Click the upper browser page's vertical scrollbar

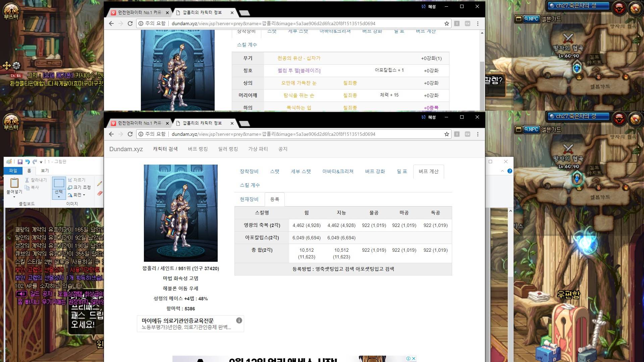point(482,85)
